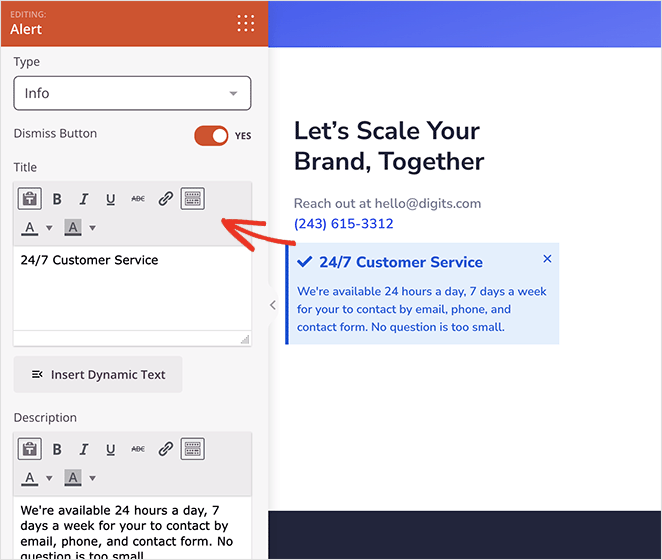662x560 pixels.
Task: Click the Alert panel title text
Action: (26, 29)
